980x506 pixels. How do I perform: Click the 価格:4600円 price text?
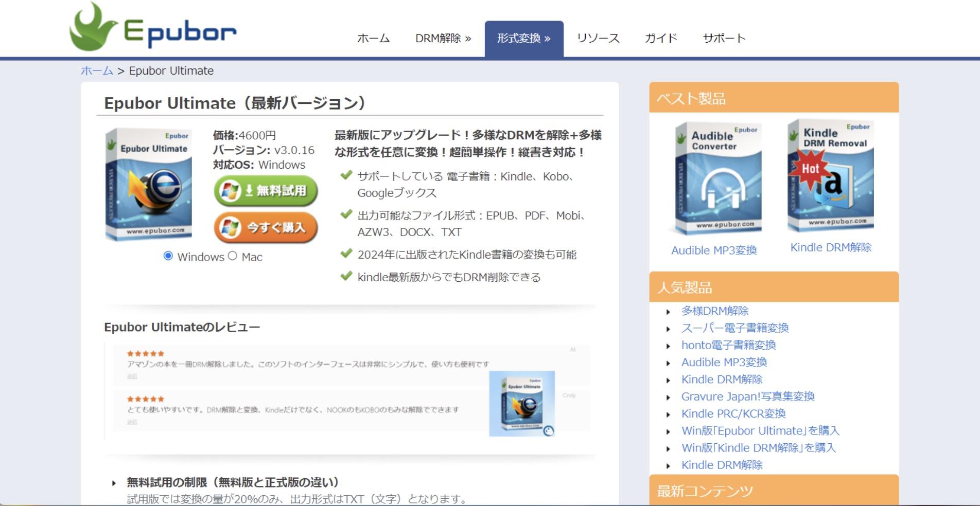[x=244, y=135]
